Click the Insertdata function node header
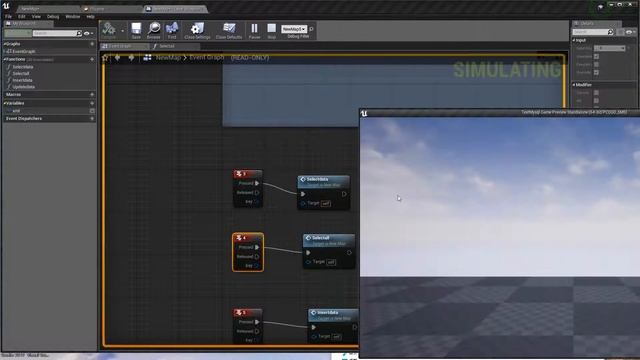 (334, 315)
